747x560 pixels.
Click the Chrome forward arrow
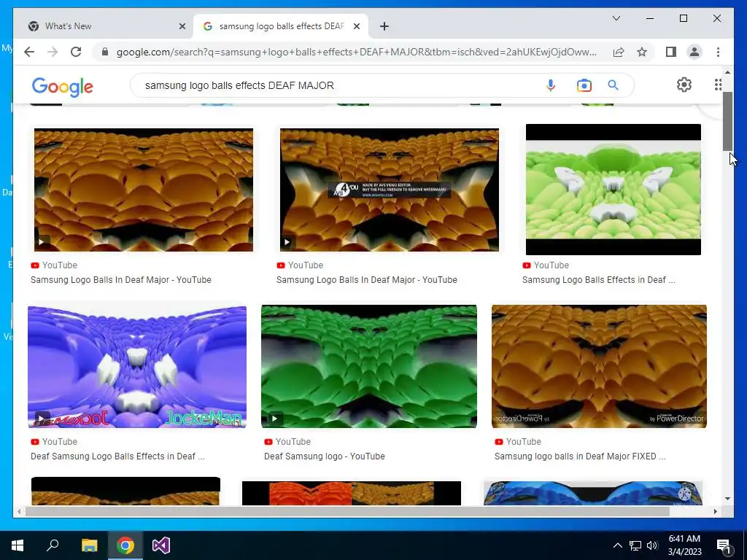coord(53,52)
